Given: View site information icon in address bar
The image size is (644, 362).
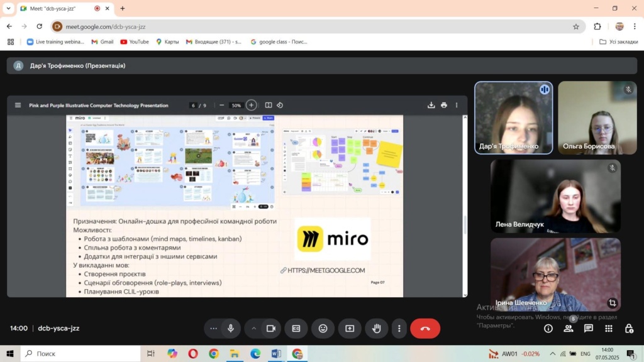Looking at the screenshot, I should click(x=57, y=26).
